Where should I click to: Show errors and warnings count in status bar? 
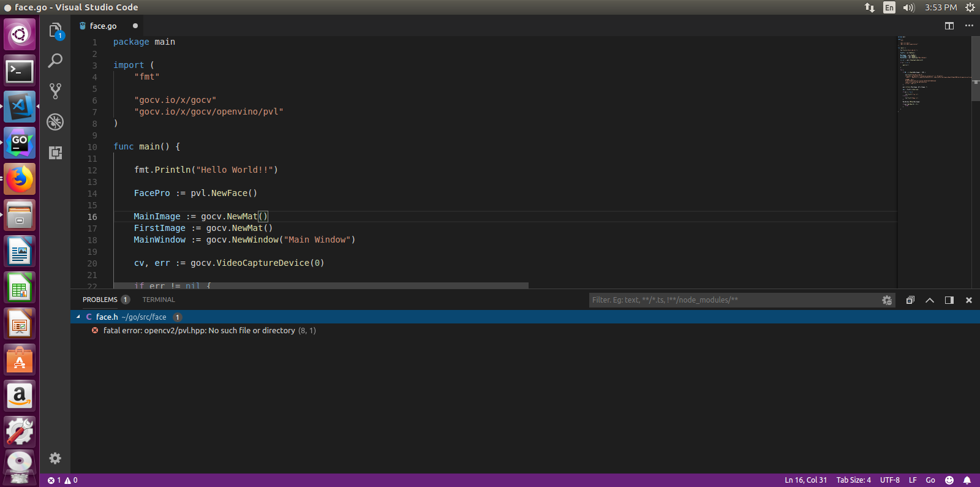pyautogui.click(x=62, y=480)
